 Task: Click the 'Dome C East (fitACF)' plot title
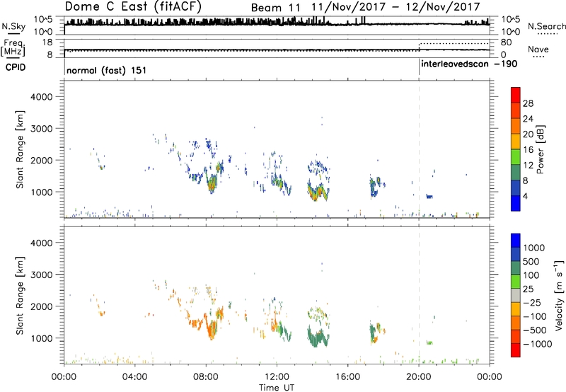pos(133,6)
